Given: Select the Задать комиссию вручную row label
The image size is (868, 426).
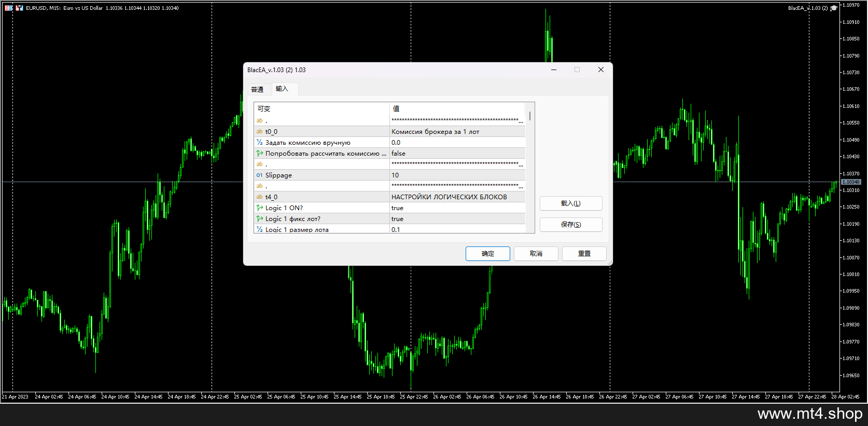Looking at the screenshot, I should 308,143.
